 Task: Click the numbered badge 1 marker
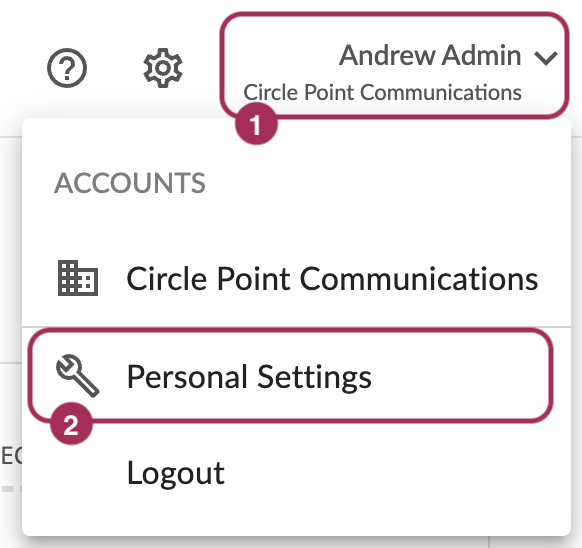click(256, 124)
